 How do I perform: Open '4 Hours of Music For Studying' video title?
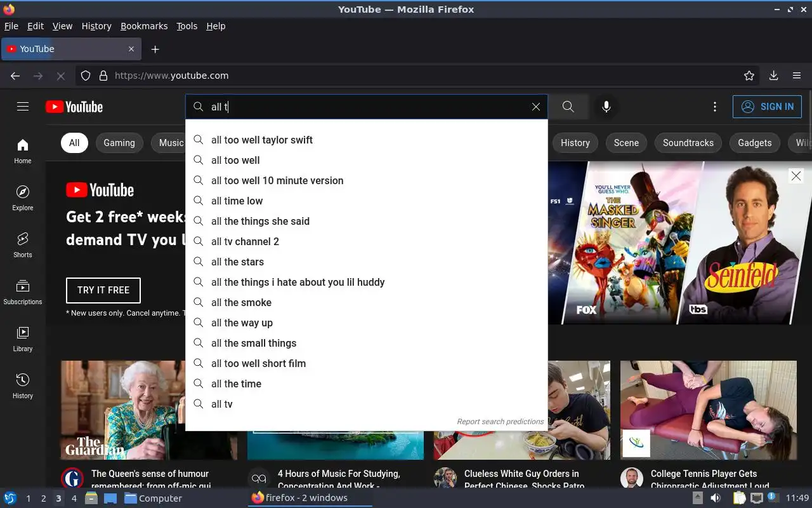pos(339,479)
